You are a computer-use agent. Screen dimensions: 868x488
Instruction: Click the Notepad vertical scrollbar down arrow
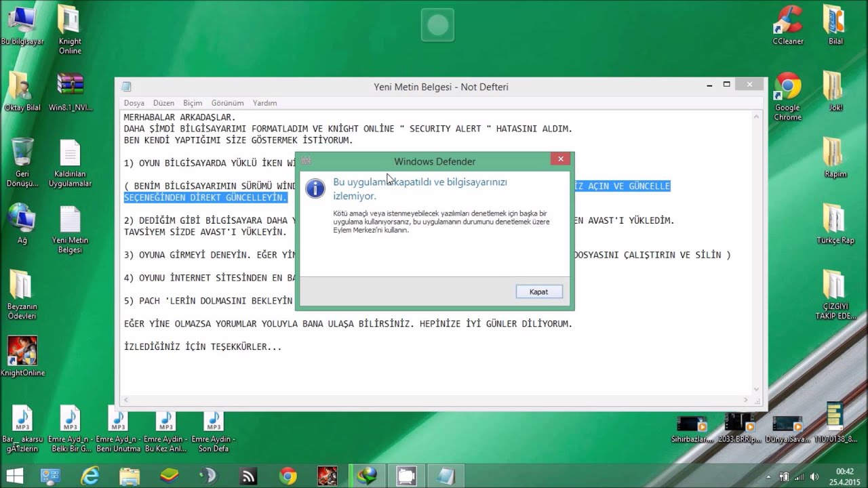pos(756,390)
